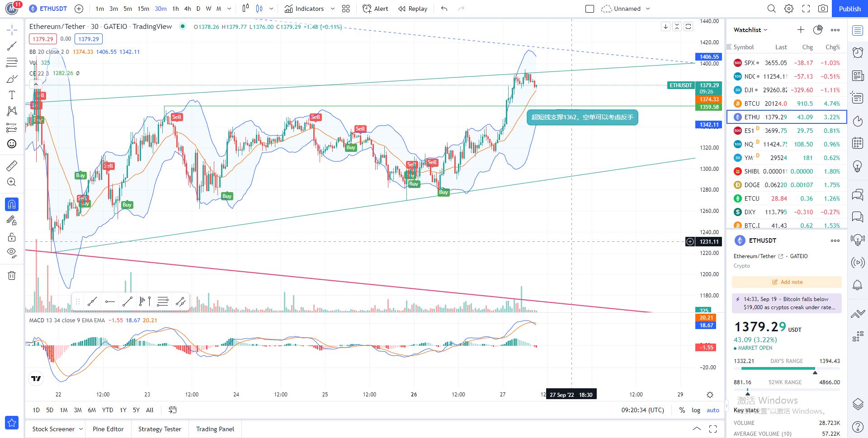Viewport: 868px width, 438px height.
Task: Select the crosshair cursor tool
Action: pyautogui.click(x=12, y=30)
